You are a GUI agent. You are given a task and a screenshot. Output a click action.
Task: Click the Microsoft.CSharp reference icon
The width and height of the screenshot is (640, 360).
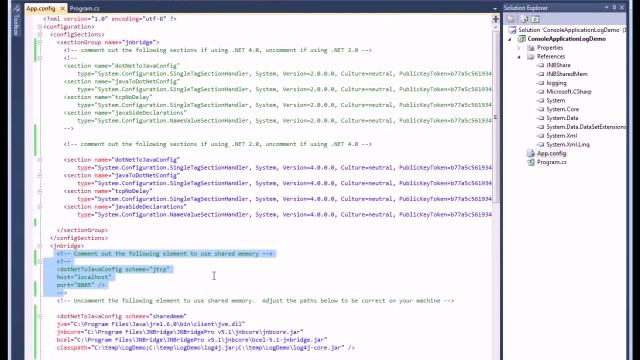pos(540,91)
